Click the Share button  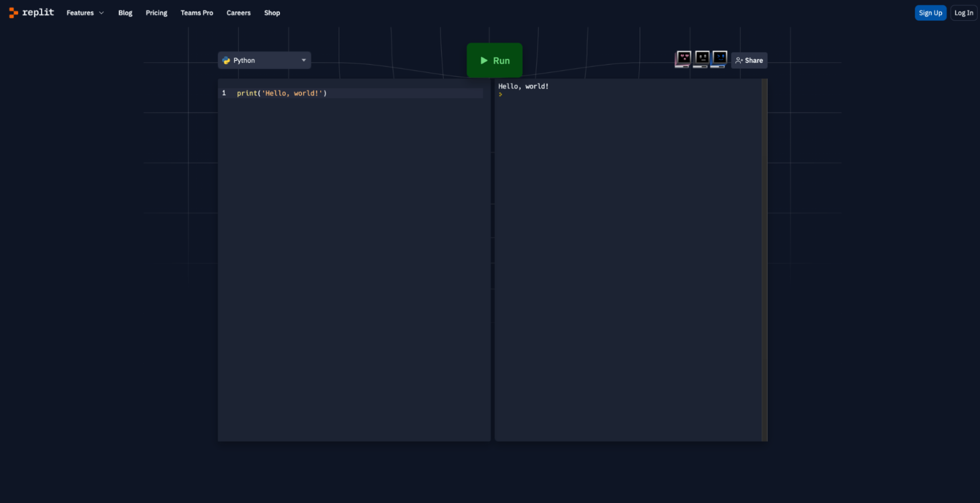pyautogui.click(x=749, y=60)
